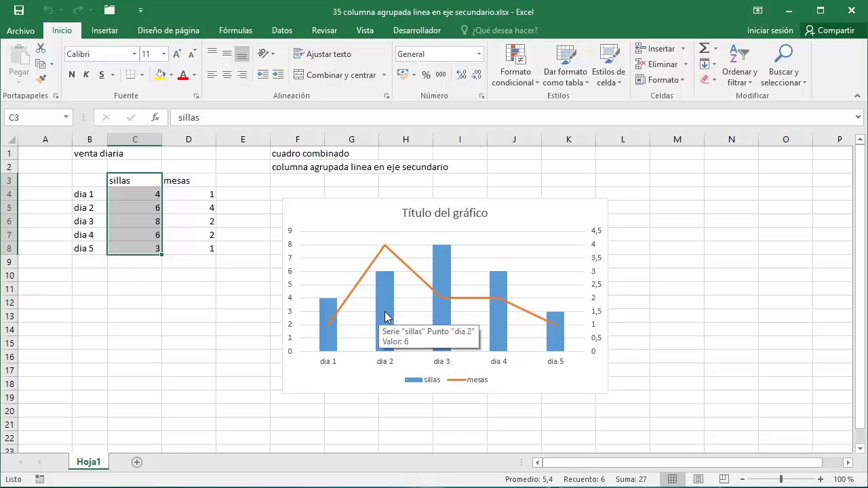This screenshot has height=488, width=868.
Task: Click the Compartir button
Action: 830,30
